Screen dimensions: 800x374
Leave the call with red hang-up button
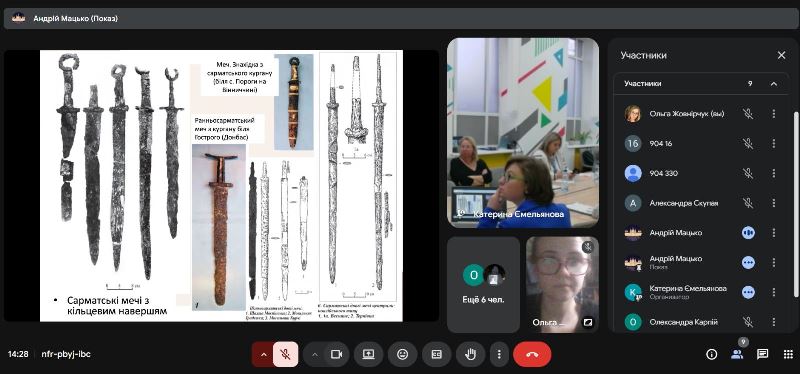(532, 354)
